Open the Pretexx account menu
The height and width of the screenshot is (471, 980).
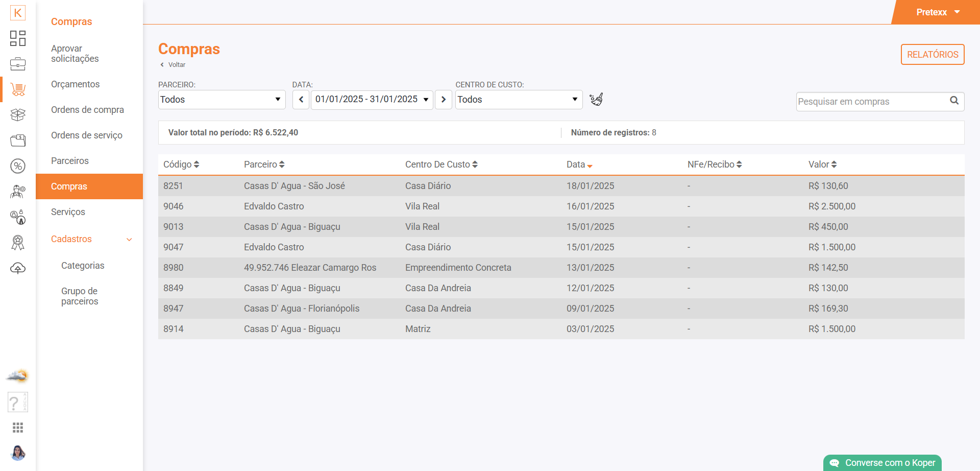(x=938, y=12)
